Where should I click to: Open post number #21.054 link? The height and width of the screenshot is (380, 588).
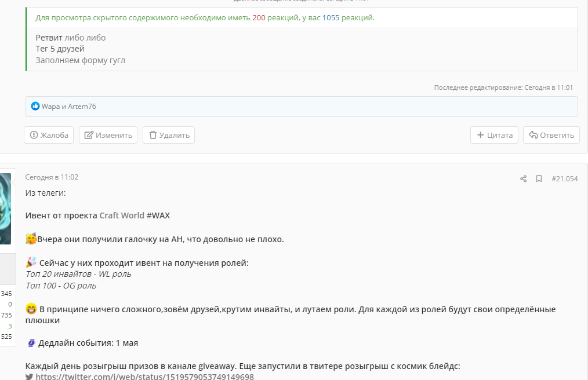[x=564, y=179]
